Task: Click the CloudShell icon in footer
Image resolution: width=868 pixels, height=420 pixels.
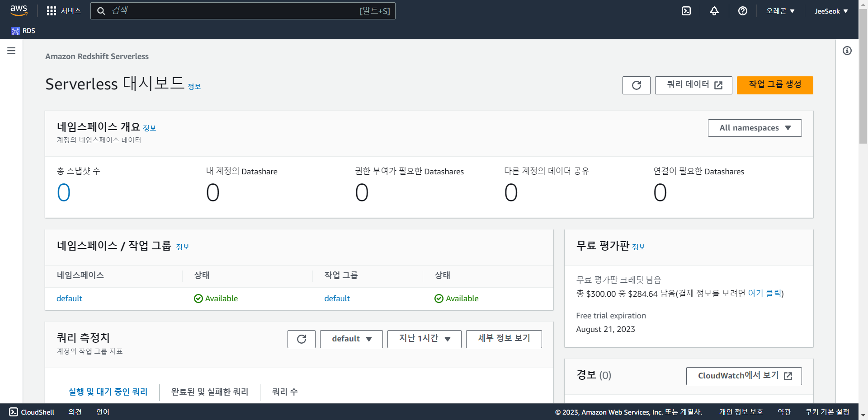Action: click(x=14, y=412)
